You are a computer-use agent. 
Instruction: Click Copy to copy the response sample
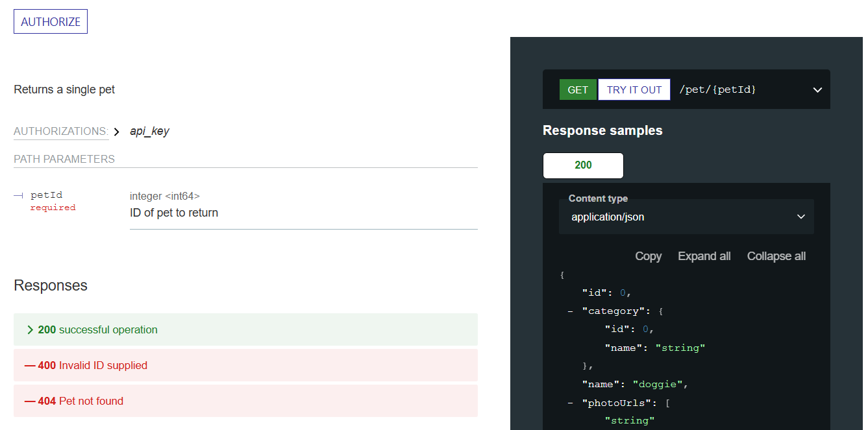[x=647, y=256]
